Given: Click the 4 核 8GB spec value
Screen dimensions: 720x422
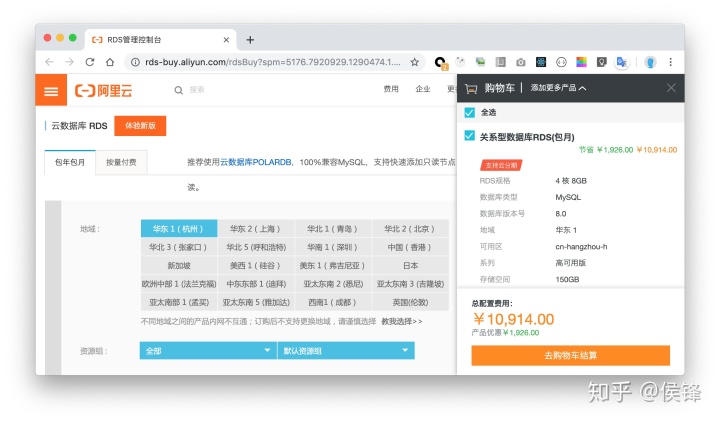Looking at the screenshot, I should (571, 181).
